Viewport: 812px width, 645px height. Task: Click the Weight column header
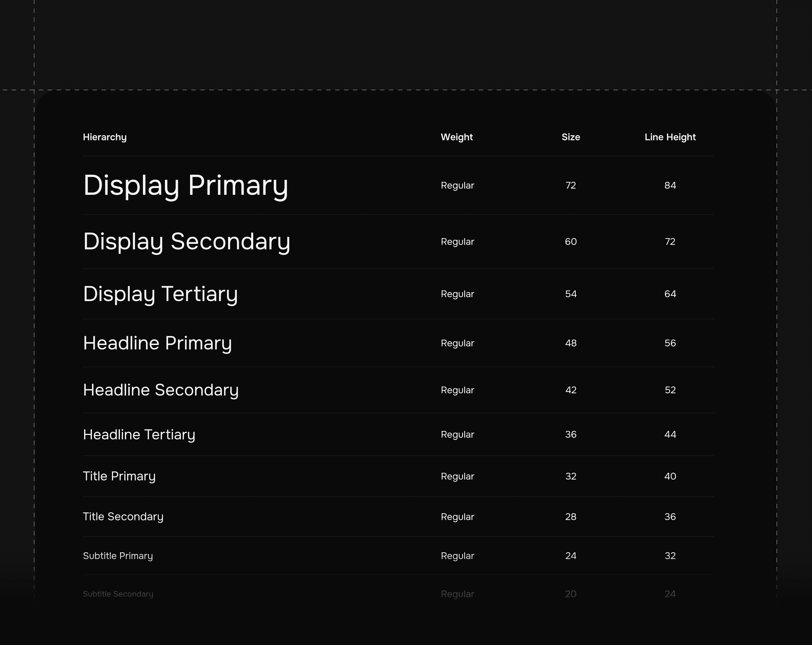click(456, 137)
